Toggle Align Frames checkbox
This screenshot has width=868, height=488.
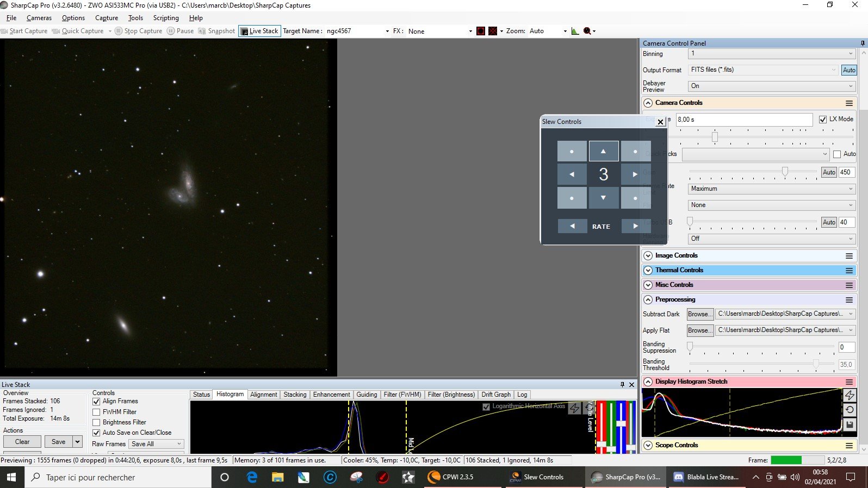pos(96,401)
